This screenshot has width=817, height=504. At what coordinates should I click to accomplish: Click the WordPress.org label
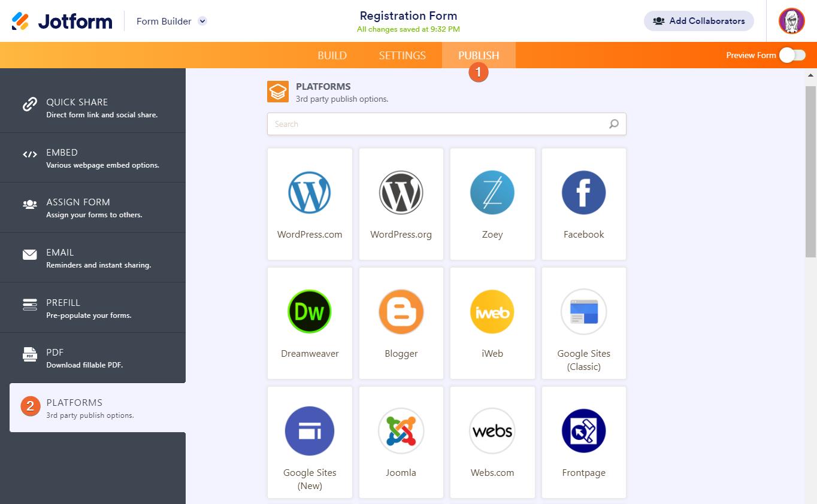coord(401,235)
